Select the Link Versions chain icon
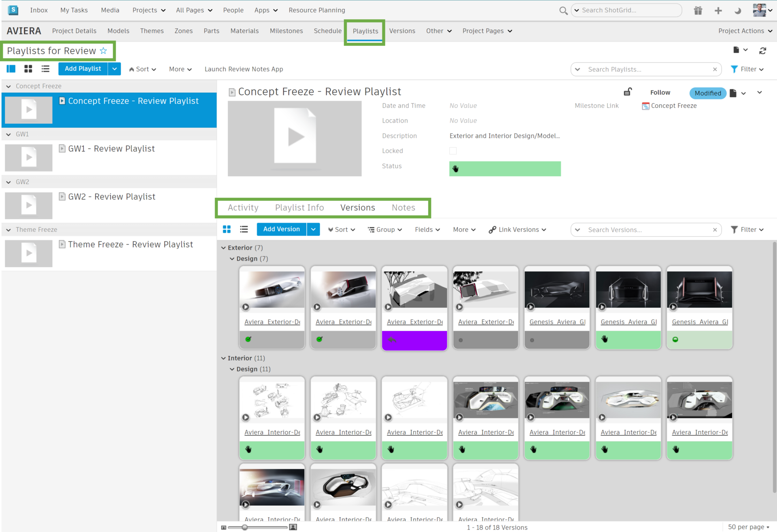The width and height of the screenshot is (777, 532). coord(492,229)
